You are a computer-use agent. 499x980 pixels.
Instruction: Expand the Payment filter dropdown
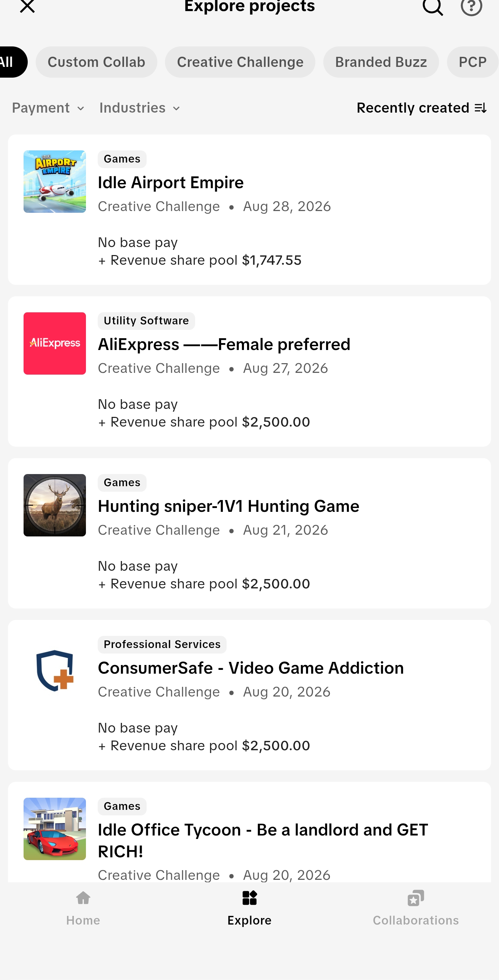(48, 108)
